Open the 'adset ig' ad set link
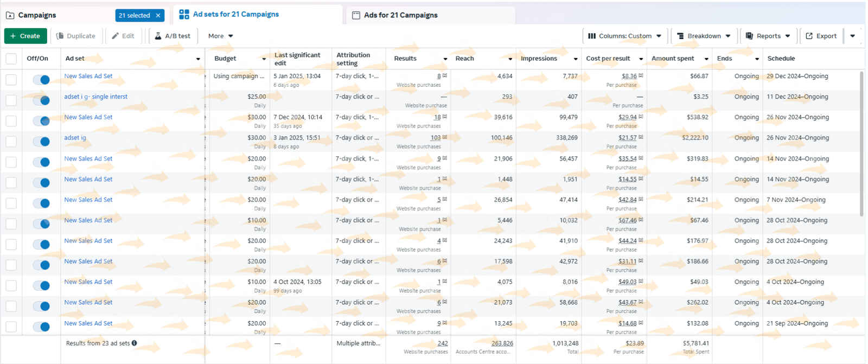The width and height of the screenshot is (868, 364). (75, 138)
